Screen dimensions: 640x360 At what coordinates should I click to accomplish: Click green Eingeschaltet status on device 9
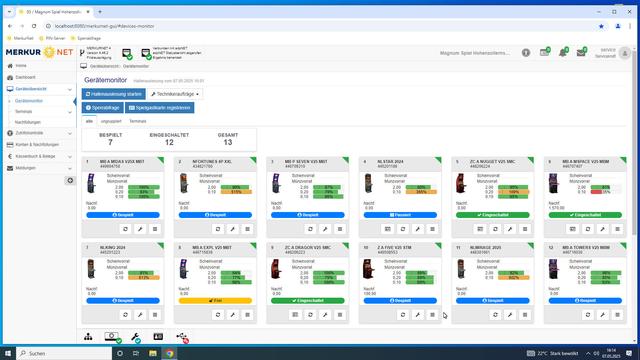coord(308,300)
